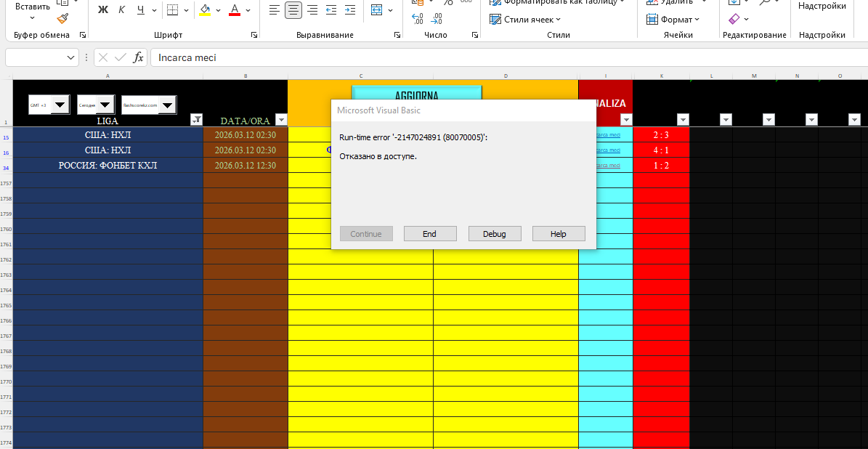Toggle underline formatting Ч

click(x=140, y=10)
